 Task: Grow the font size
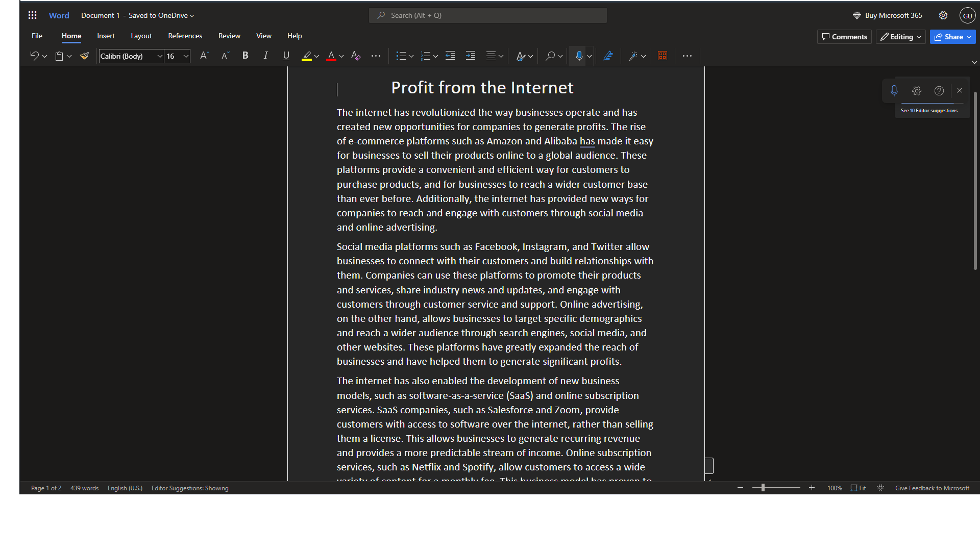[204, 56]
